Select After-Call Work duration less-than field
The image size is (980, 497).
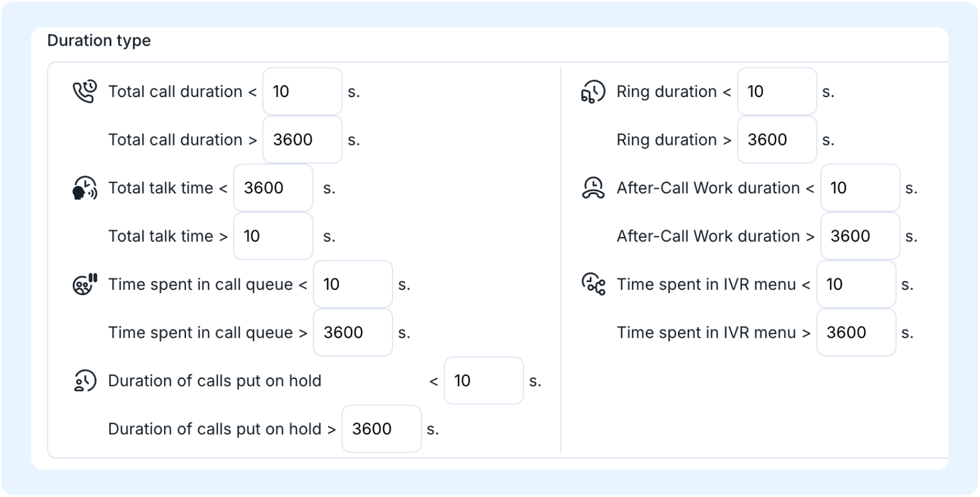860,188
